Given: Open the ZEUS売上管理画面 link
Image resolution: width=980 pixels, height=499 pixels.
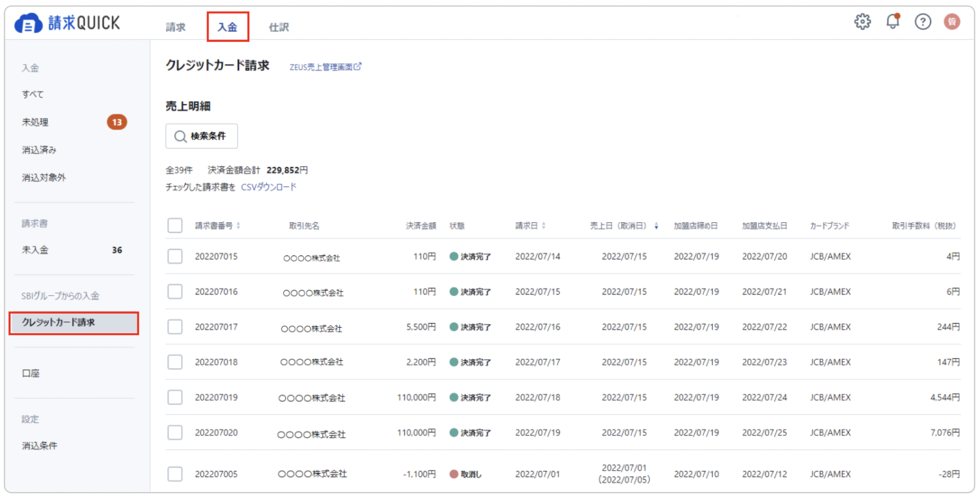Looking at the screenshot, I should point(321,67).
